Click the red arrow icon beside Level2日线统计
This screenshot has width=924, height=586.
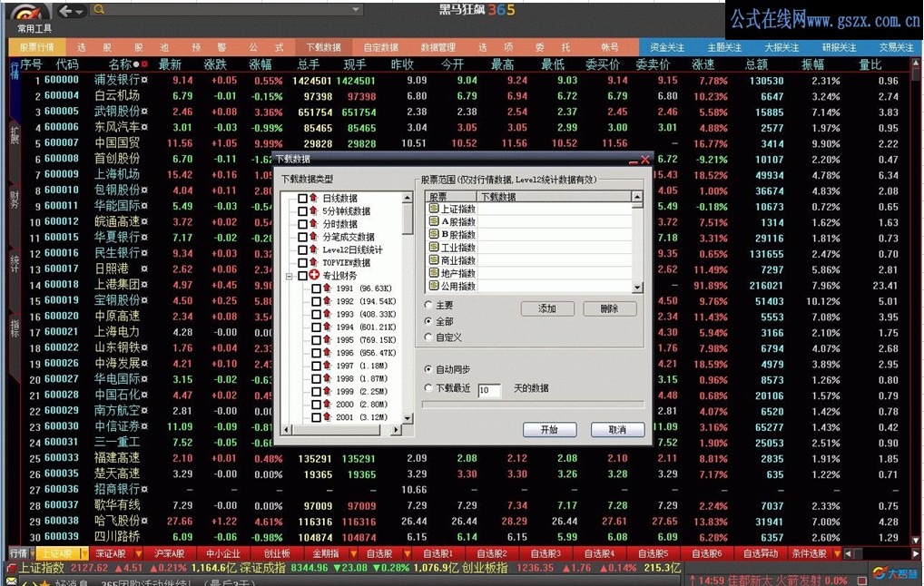click(313, 249)
